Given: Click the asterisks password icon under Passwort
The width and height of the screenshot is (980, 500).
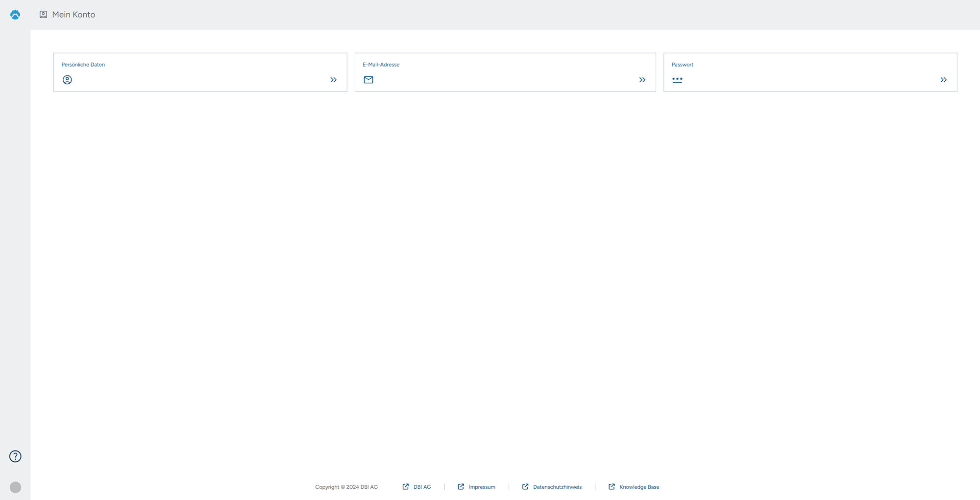Looking at the screenshot, I should pos(677,80).
